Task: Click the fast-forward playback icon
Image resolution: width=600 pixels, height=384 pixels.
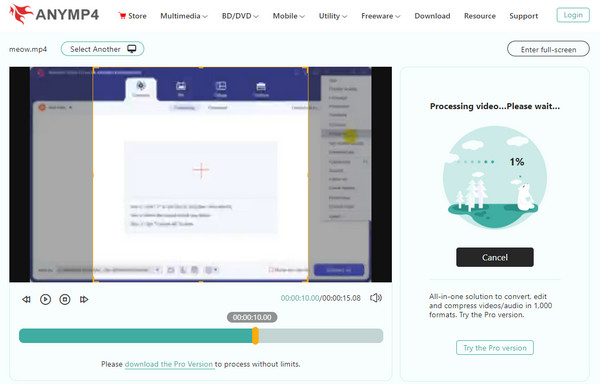Action: (84, 299)
